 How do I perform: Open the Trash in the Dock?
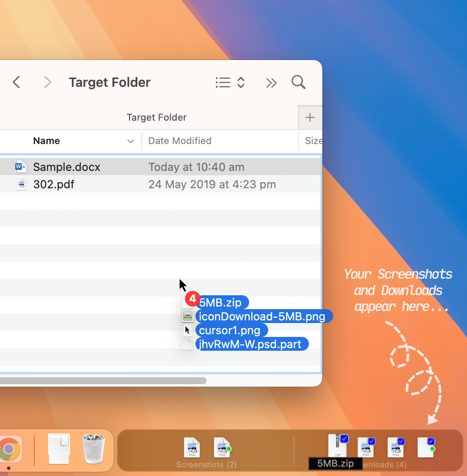[94, 448]
